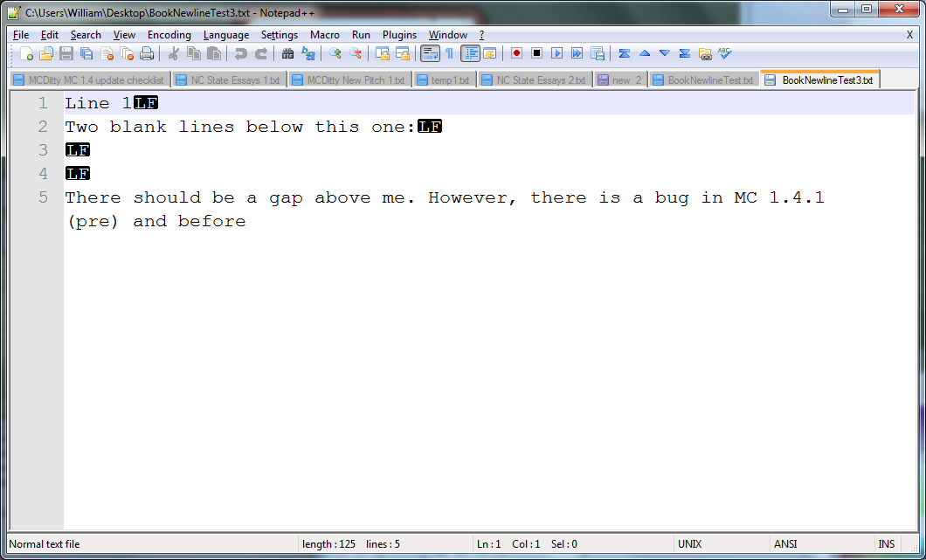Open the ? help menu

(481, 35)
